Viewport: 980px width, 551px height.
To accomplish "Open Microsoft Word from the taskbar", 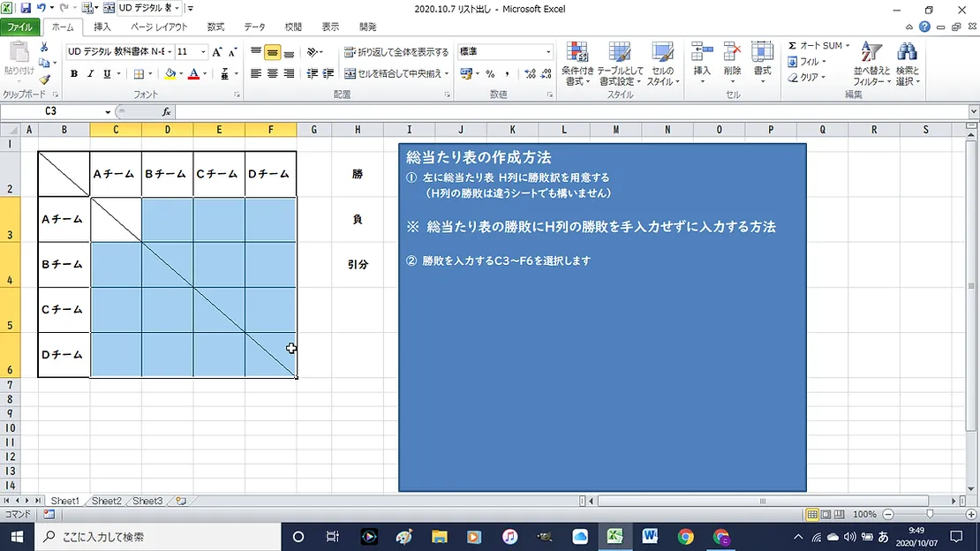I will pos(651,536).
